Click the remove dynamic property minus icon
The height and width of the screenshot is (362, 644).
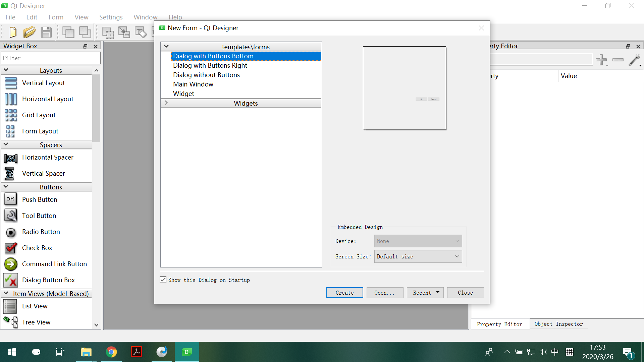pyautogui.click(x=618, y=60)
